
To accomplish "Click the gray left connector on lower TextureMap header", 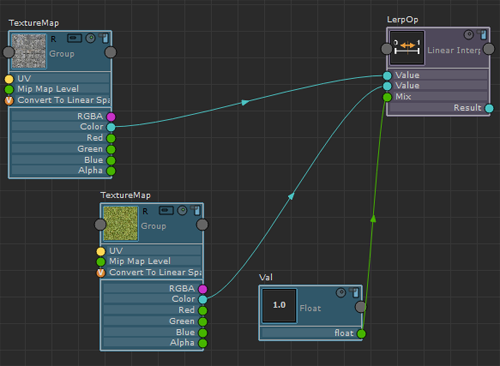I will point(100,225).
